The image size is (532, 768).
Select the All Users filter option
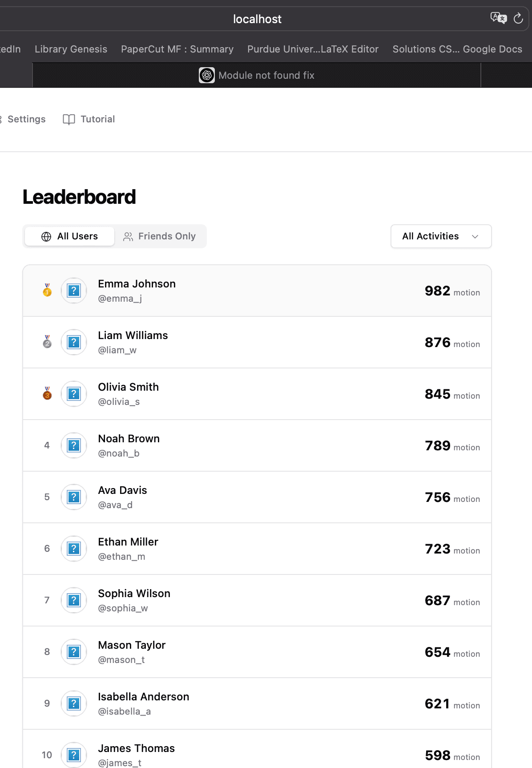[x=69, y=236]
